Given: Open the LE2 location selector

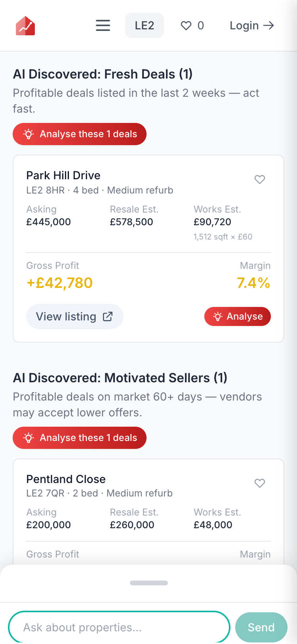Looking at the screenshot, I should [144, 25].
